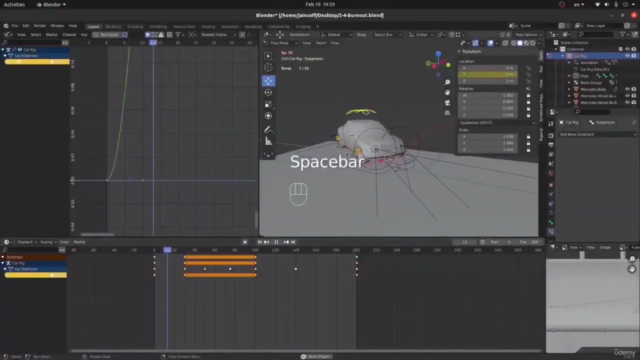Switch to the Modeling workspace tab
Viewport: 640px width, 360px height.
tap(113, 27)
